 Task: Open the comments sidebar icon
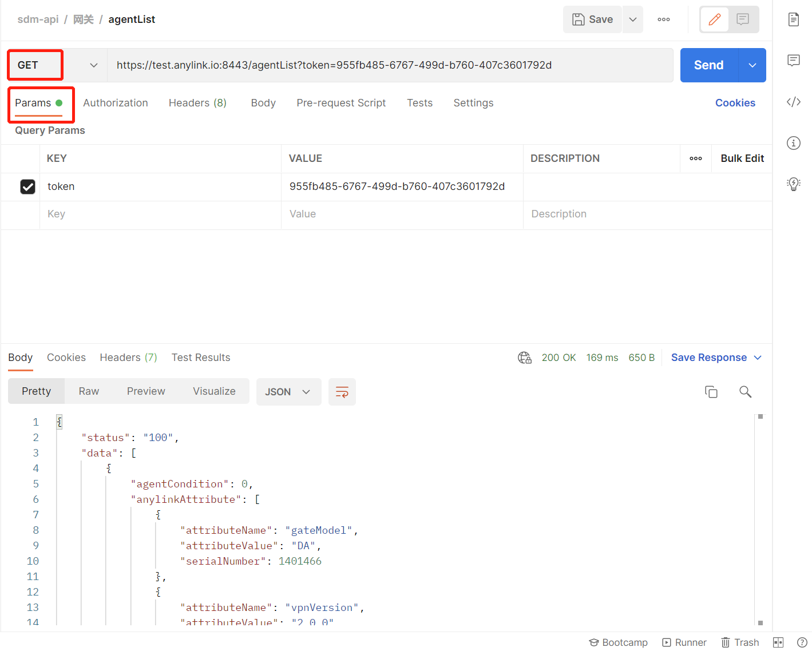[793, 61]
